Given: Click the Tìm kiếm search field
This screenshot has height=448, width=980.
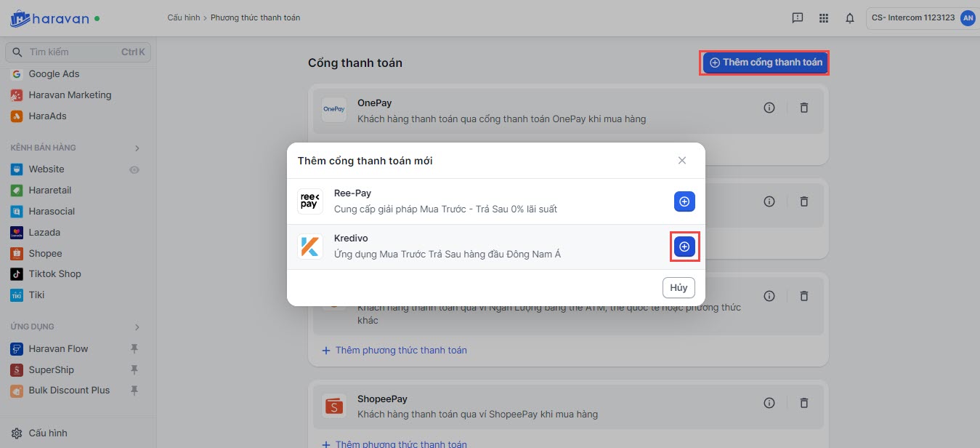Looking at the screenshot, I should (x=73, y=52).
